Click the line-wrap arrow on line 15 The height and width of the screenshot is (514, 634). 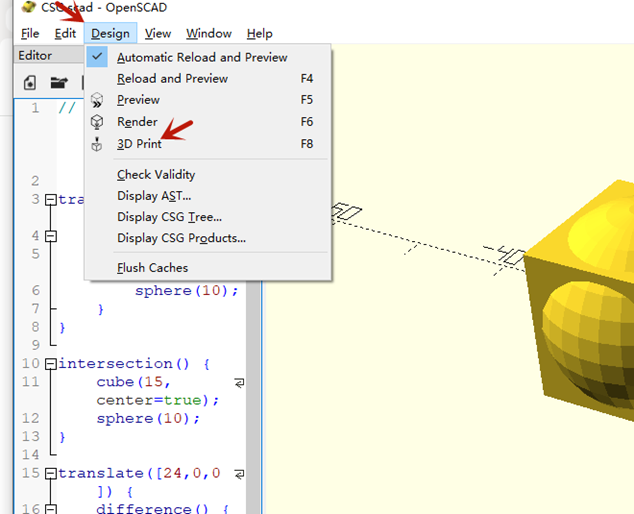(x=239, y=474)
